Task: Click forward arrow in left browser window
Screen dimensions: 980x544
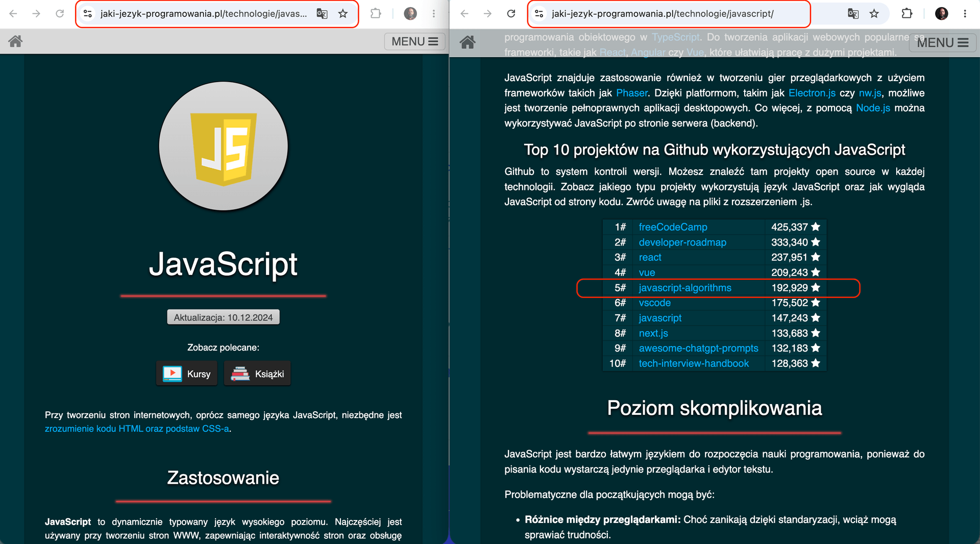Action: pos(36,14)
